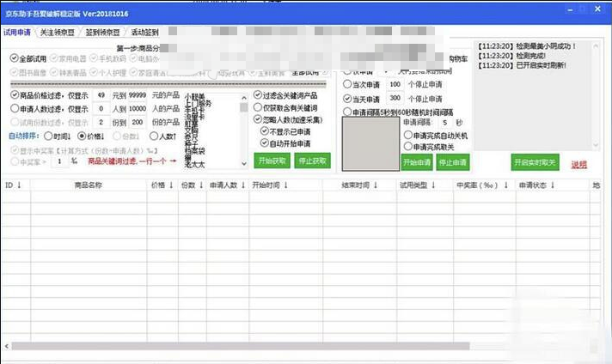Select 时间↓ auto sort option
Screen dimensions: 612x364
[x=58, y=136]
